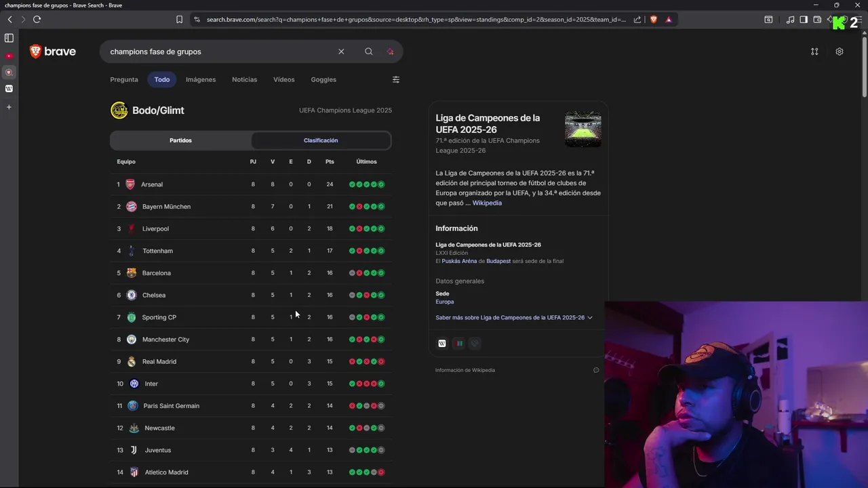Open the media control music-note icon
868x488 pixels.
790,20
